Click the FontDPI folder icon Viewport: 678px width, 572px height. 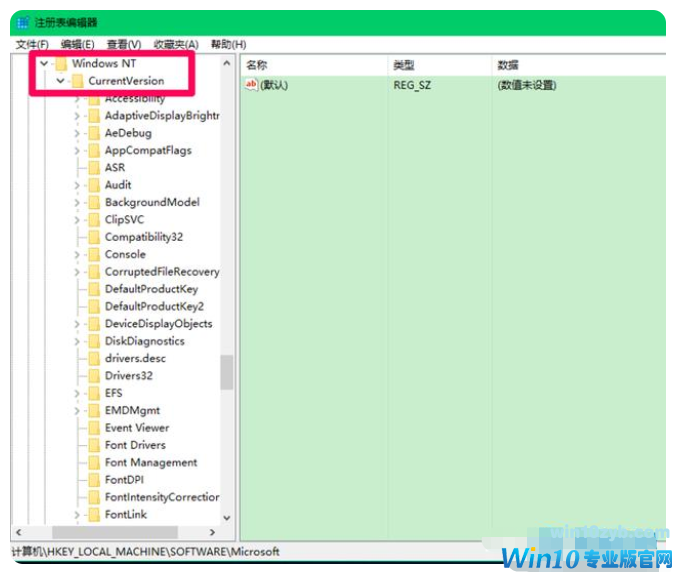(x=94, y=480)
